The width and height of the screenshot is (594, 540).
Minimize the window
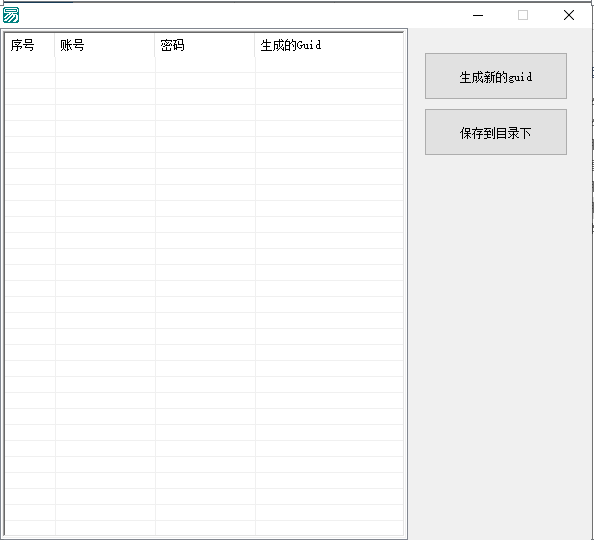point(478,15)
